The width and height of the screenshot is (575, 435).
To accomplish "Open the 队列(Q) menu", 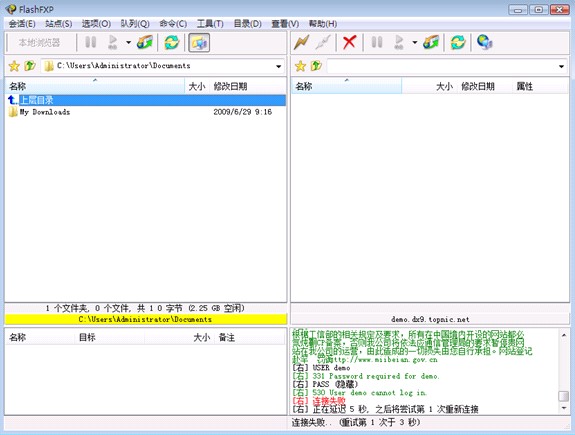I will [x=135, y=24].
